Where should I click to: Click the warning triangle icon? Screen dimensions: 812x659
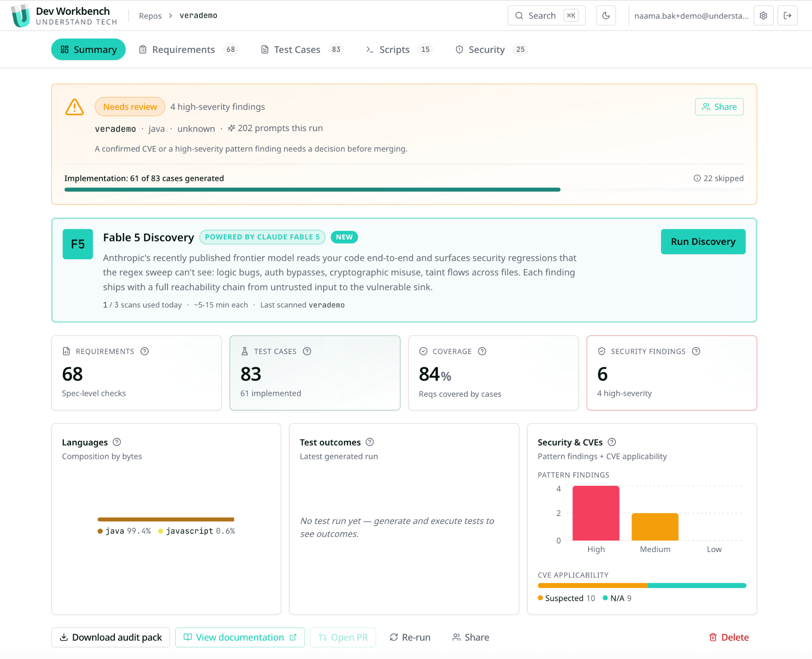pyautogui.click(x=74, y=107)
